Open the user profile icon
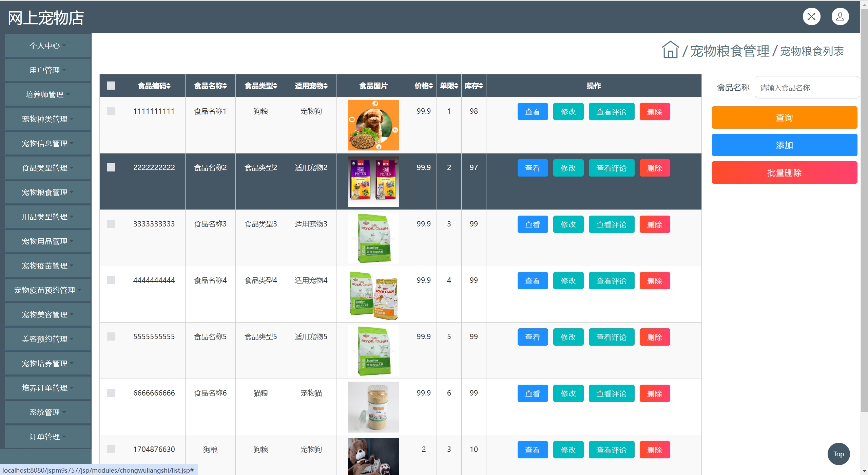 (x=840, y=17)
